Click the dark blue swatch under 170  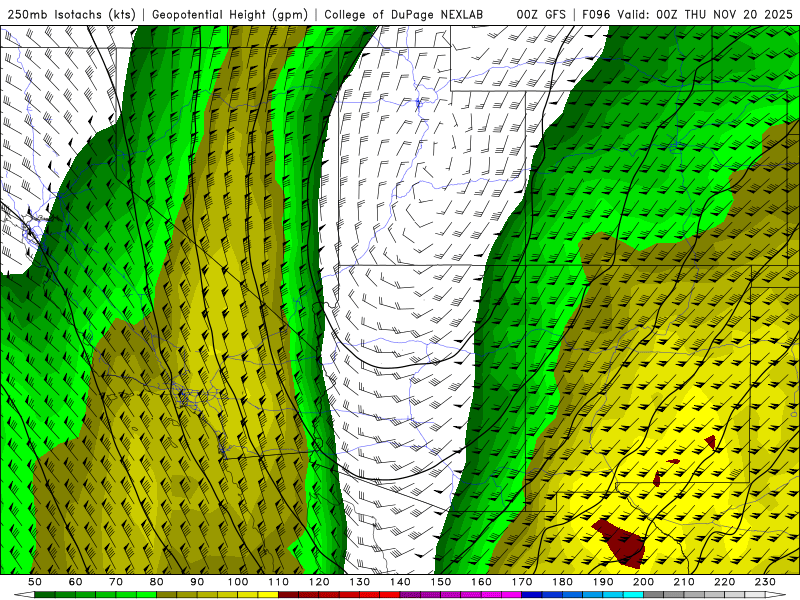click(x=532, y=595)
